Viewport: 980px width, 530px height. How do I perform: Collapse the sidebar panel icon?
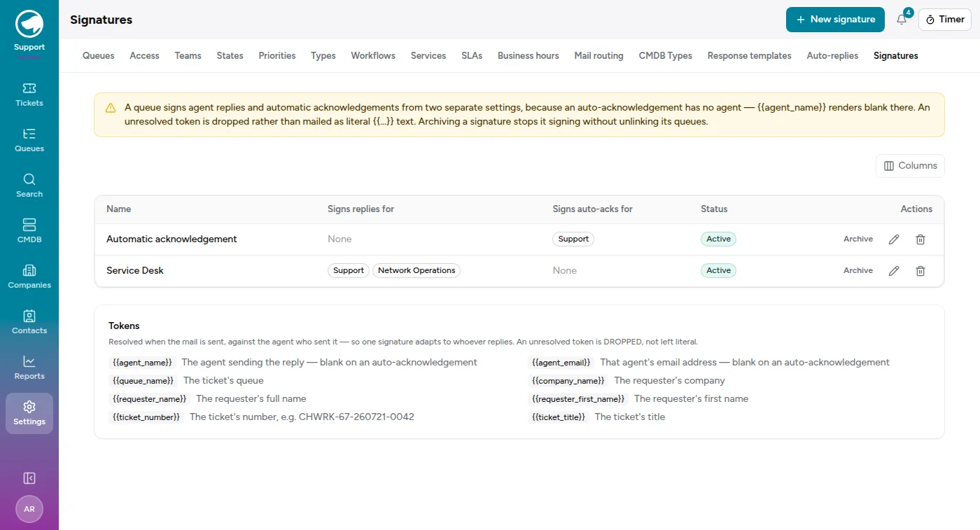pos(29,478)
